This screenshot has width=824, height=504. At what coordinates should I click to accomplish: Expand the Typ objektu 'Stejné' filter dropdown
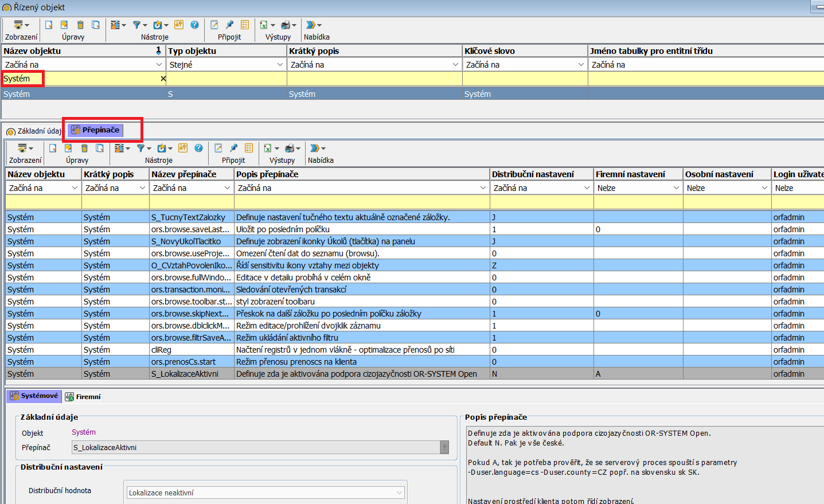[279, 65]
